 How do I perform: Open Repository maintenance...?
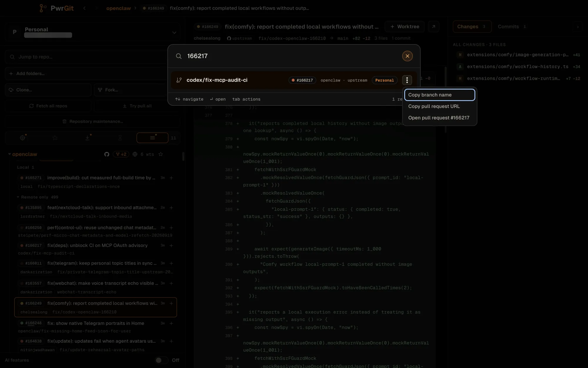pyautogui.click(x=93, y=121)
